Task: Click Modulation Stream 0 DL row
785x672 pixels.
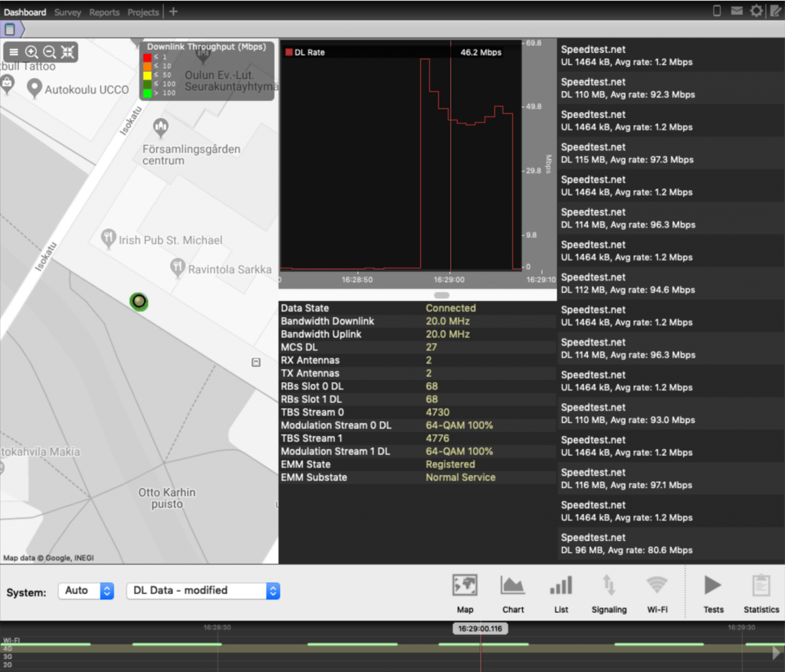Action: (x=418, y=425)
